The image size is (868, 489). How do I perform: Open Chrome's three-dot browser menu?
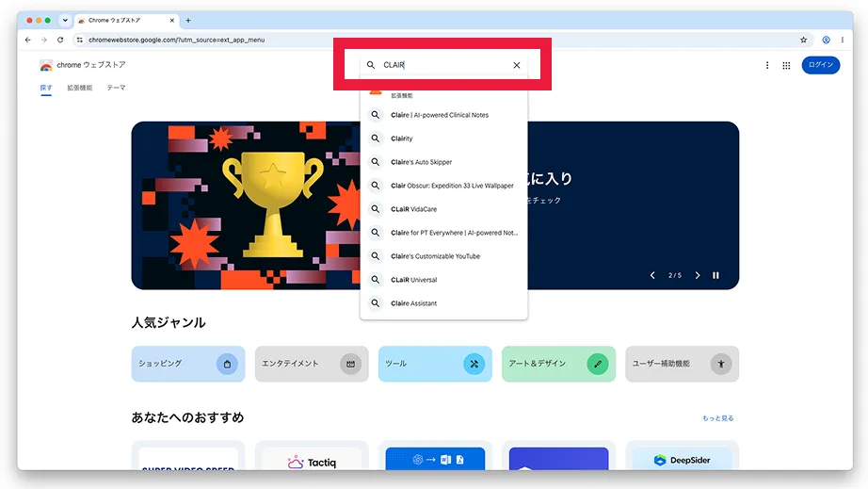pyautogui.click(x=842, y=40)
